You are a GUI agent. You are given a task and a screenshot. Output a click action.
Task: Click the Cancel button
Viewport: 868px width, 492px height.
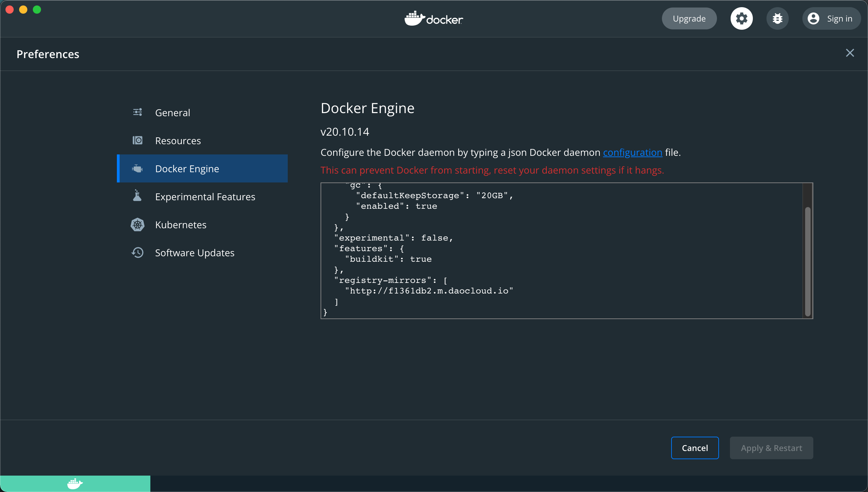694,448
